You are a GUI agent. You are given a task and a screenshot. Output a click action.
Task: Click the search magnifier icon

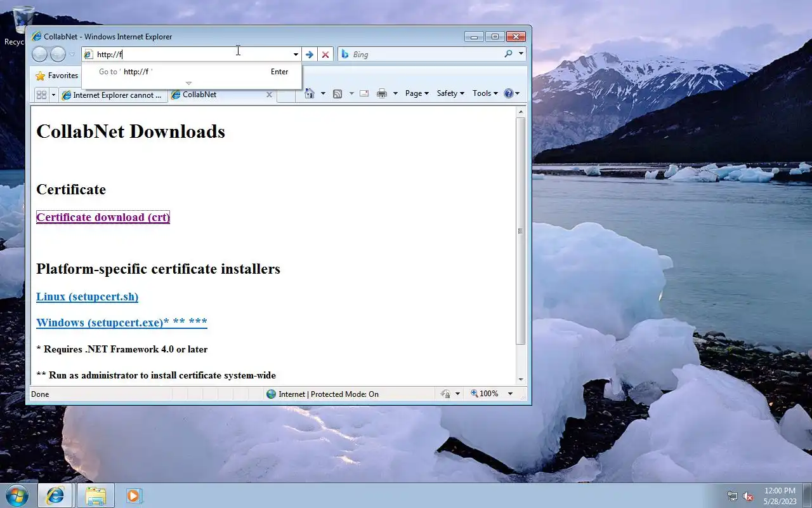click(508, 55)
